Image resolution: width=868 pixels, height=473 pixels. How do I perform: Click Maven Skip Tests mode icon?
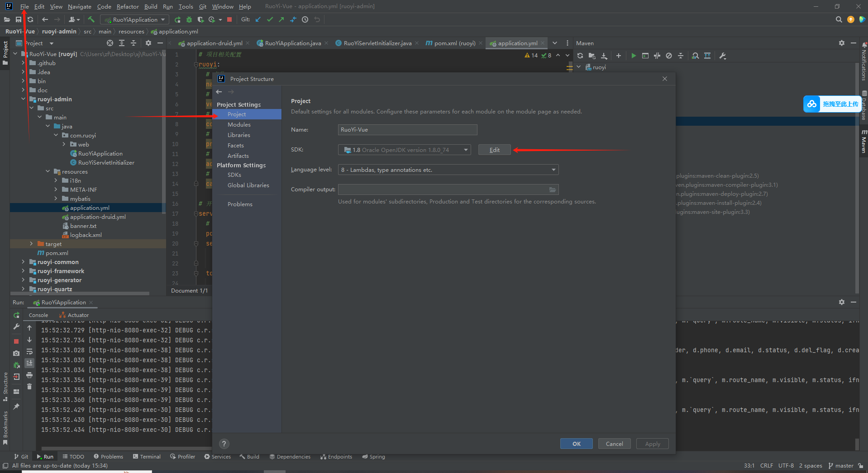point(669,56)
